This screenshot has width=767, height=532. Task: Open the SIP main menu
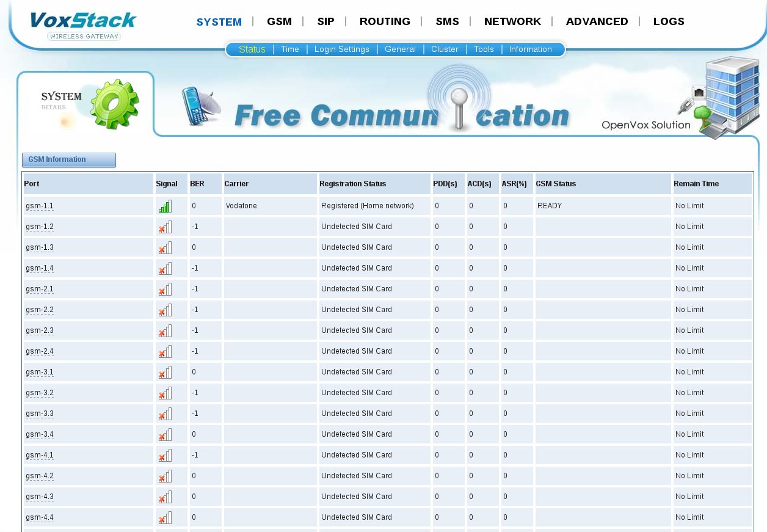point(325,21)
